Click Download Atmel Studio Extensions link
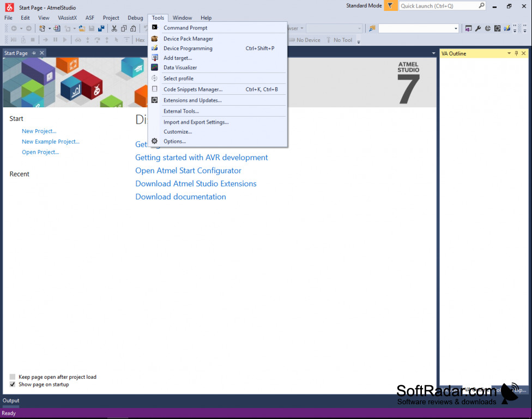Image resolution: width=532 pixels, height=419 pixels. pos(196,184)
